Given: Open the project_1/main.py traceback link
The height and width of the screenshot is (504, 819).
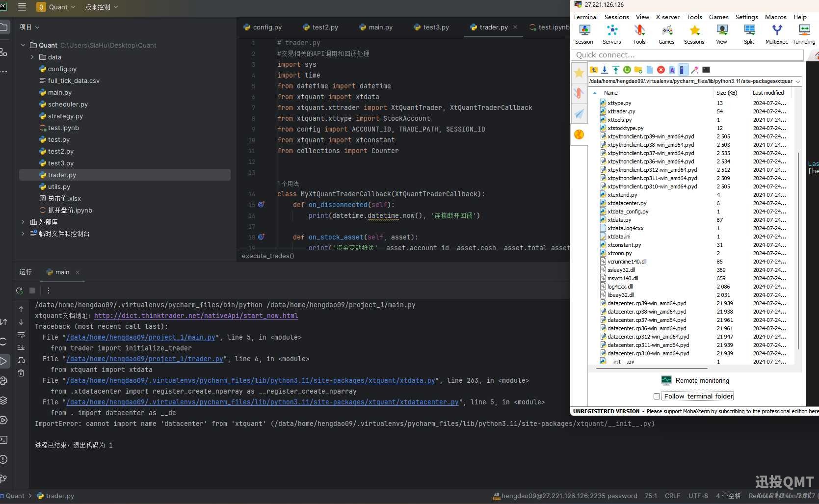Looking at the screenshot, I should click(141, 337).
